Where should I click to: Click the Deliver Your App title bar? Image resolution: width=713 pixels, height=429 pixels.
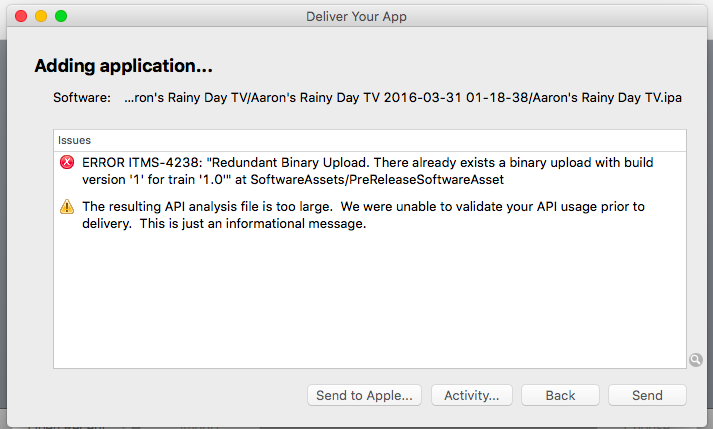[x=356, y=17]
